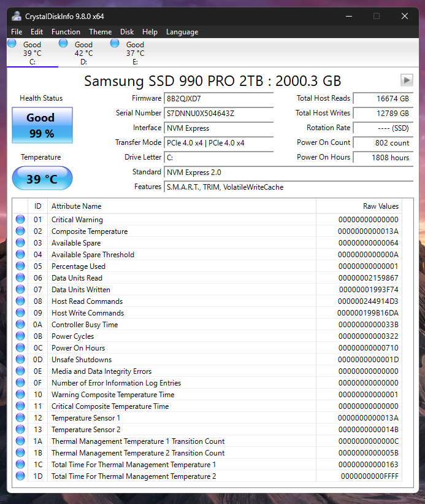Click the status orb for Critical Warning
Image resolution: width=425 pixels, height=504 pixels.
[x=20, y=219]
